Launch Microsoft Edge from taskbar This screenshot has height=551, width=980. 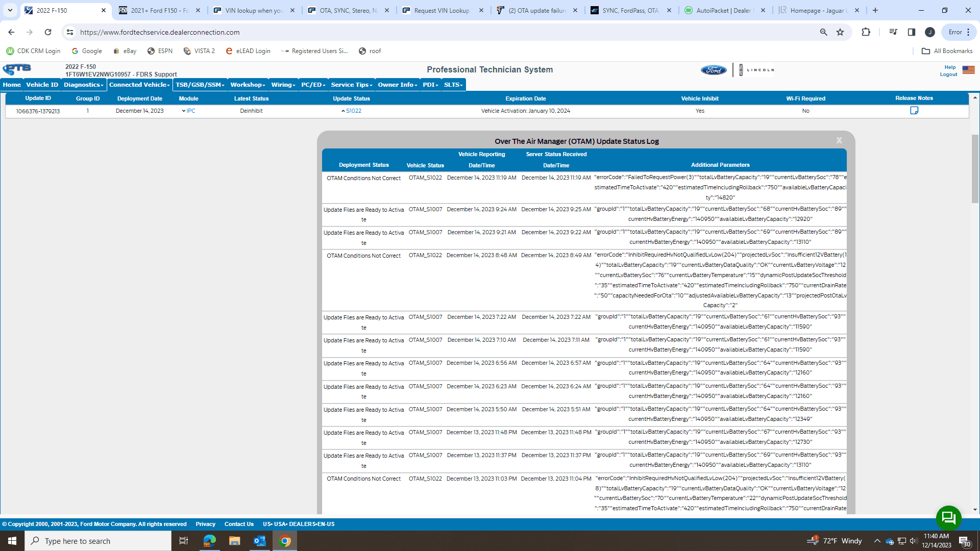[x=209, y=541]
